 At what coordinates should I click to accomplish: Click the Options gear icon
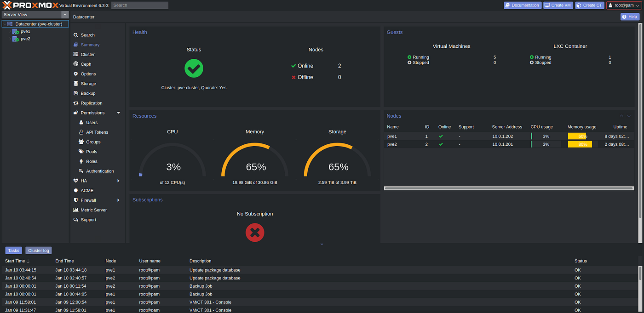click(76, 74)
